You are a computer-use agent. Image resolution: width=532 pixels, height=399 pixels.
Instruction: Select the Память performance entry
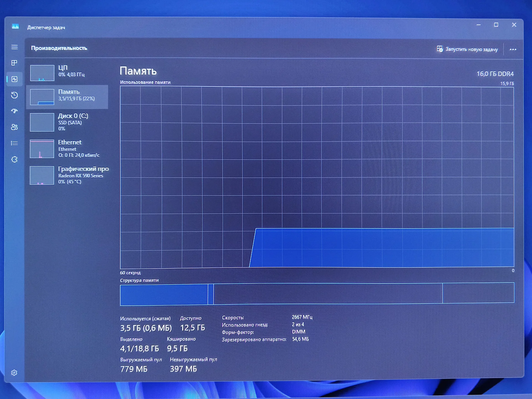(67, 97)
